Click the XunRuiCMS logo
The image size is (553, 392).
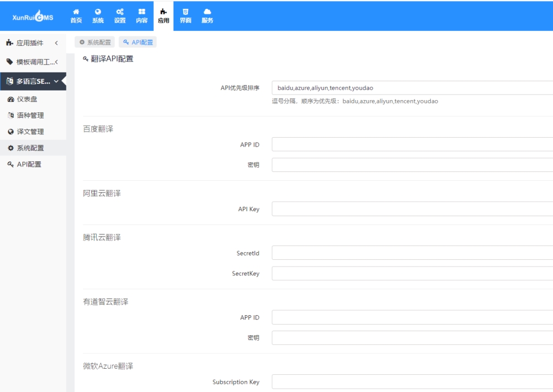click(x=33, y=16)
